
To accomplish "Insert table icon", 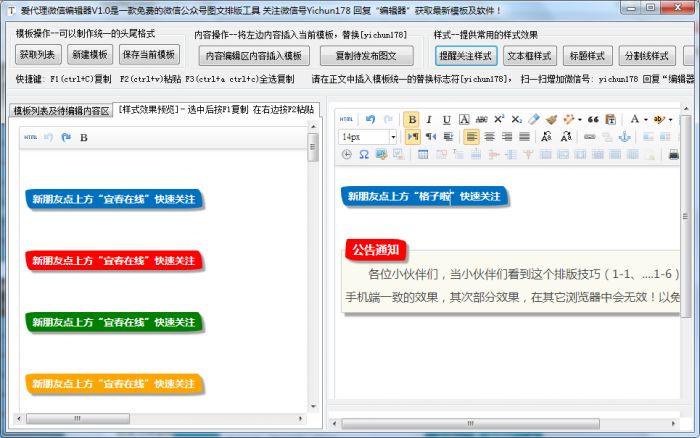I will 423,154.
